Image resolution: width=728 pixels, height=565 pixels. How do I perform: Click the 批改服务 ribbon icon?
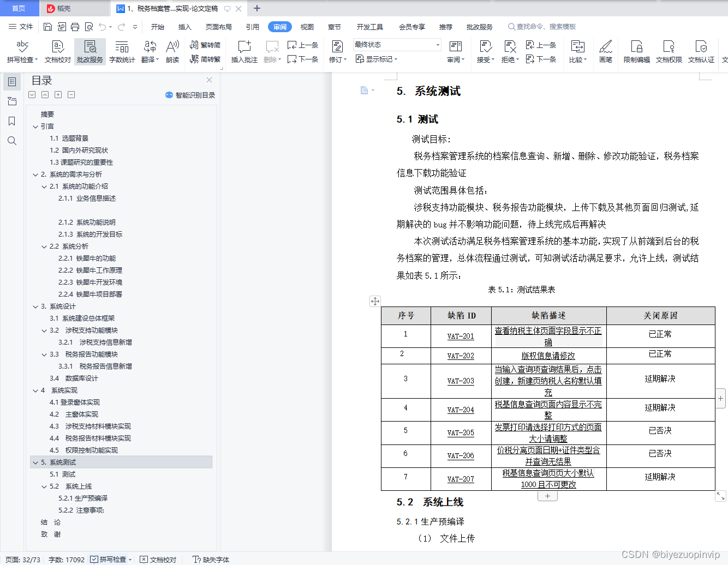[x=89, y=52]
